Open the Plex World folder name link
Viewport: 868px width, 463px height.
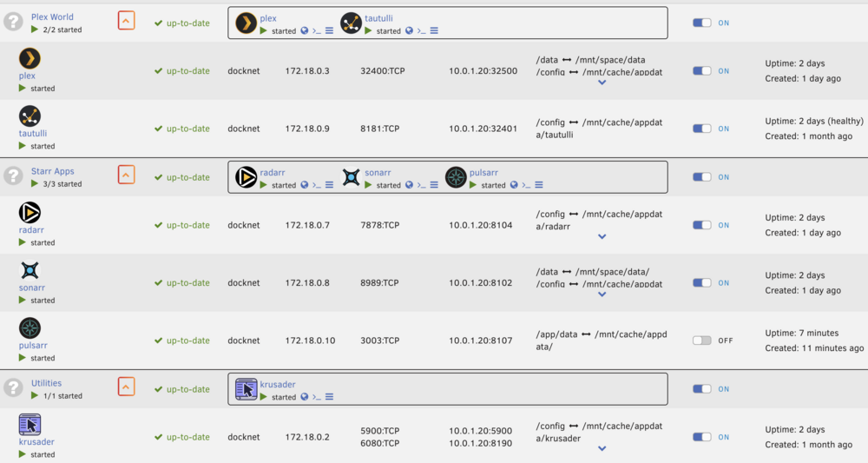[52, 17]
